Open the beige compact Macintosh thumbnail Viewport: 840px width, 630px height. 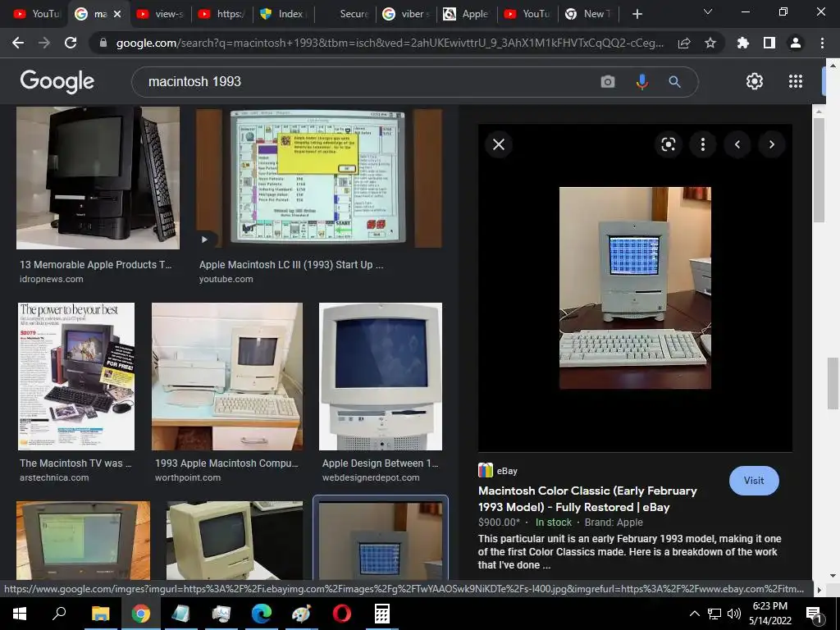click(x=235, y=540)
